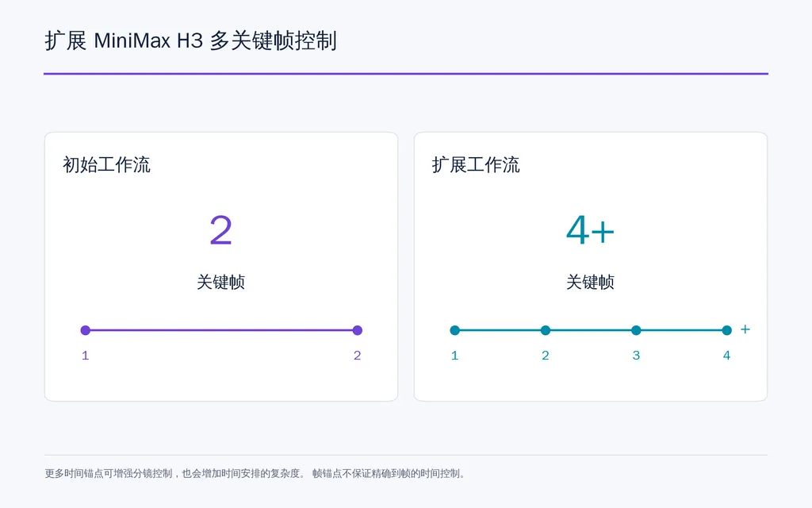
Task: Click teal keyframe dot 1 in 扩展工作流
Action: coord(454,330)
